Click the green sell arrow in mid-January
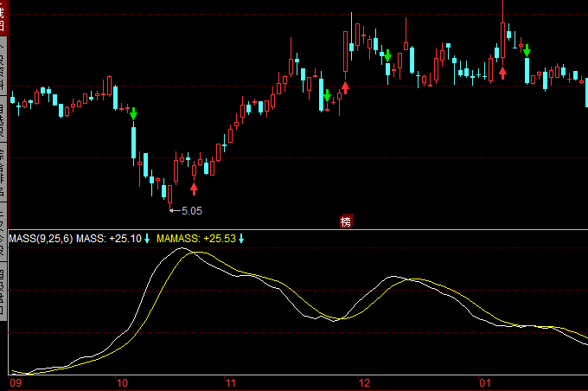 coord(527,51)
